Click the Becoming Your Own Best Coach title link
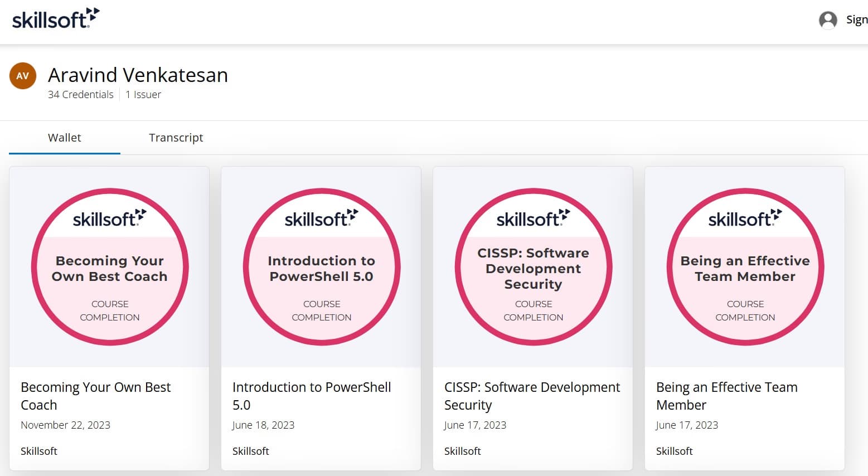 95,396
